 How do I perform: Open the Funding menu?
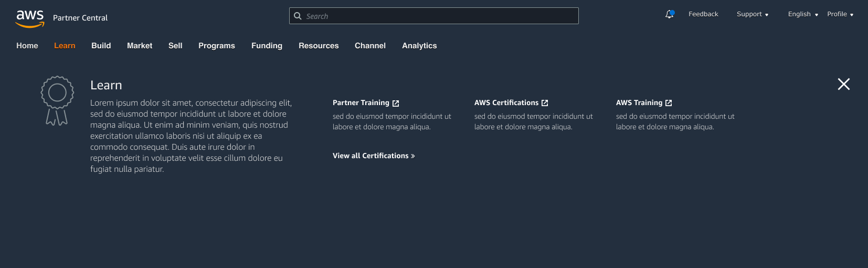pos(267,46)
